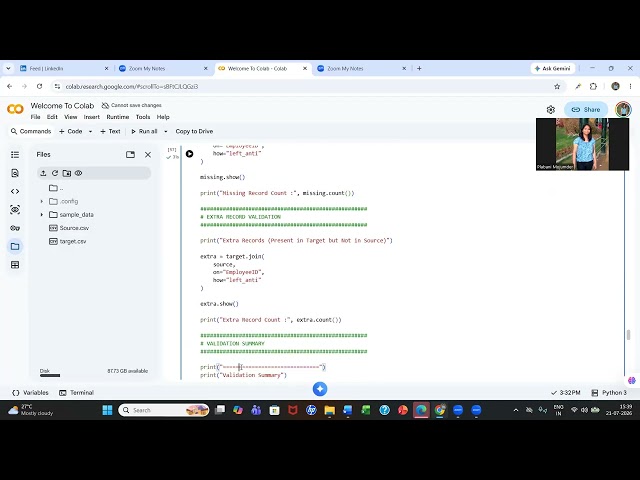Click the taskbar Search box
The height and width of the screenshot is (480, 640).
tap(164, 410)
